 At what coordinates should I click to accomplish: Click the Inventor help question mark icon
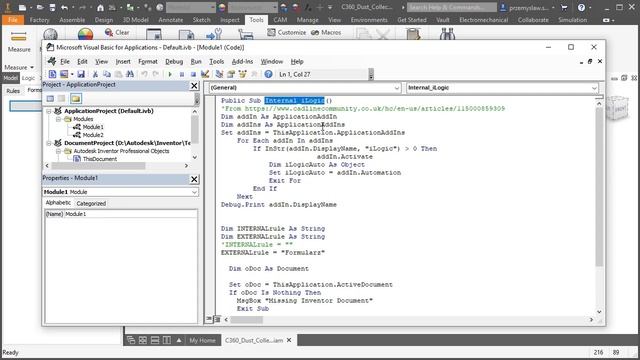pos(581,7)
